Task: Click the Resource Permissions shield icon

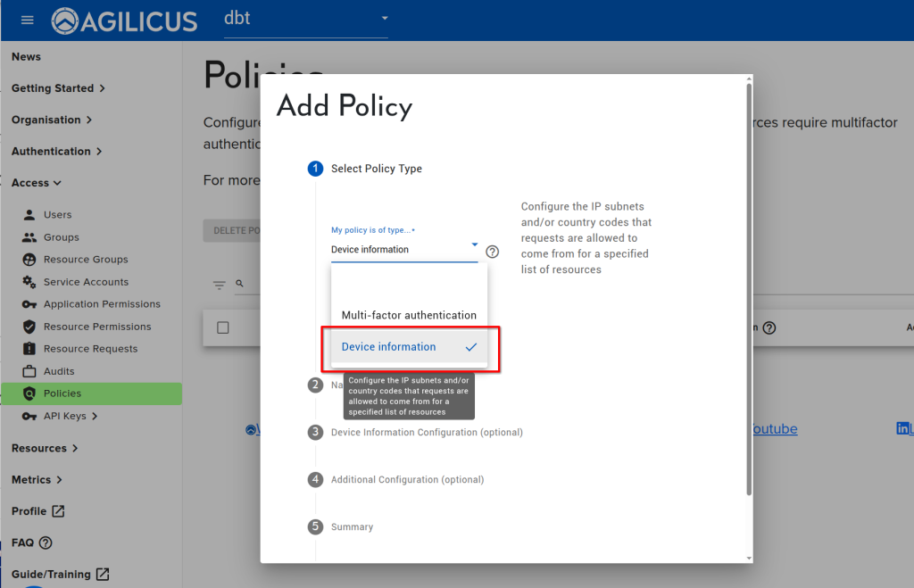Action: click(x=29, y=327)
